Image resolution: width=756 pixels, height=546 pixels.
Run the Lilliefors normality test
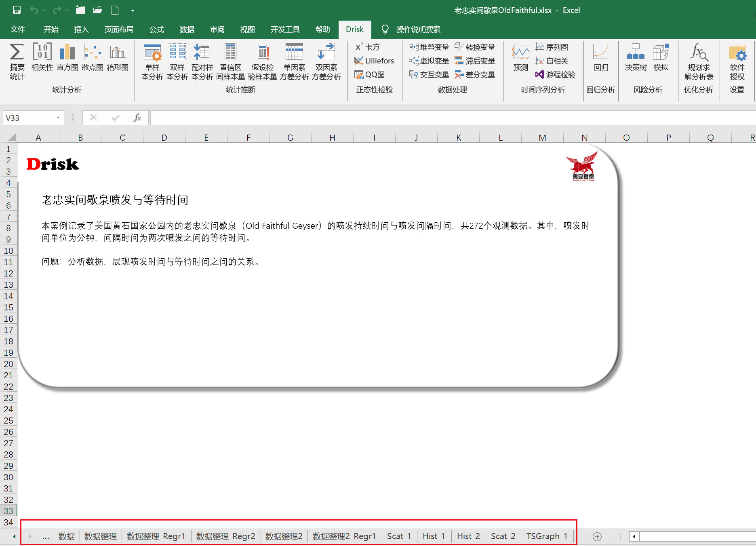(374, 61)
